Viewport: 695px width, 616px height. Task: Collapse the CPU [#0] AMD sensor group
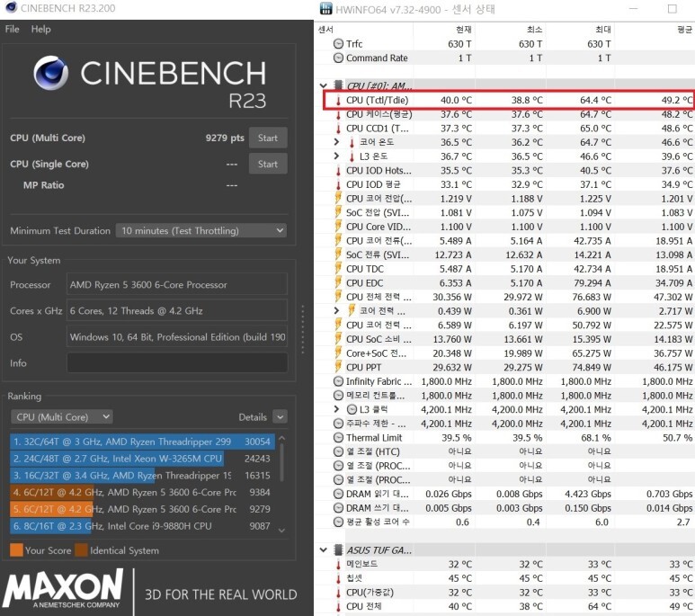(324, 85)
